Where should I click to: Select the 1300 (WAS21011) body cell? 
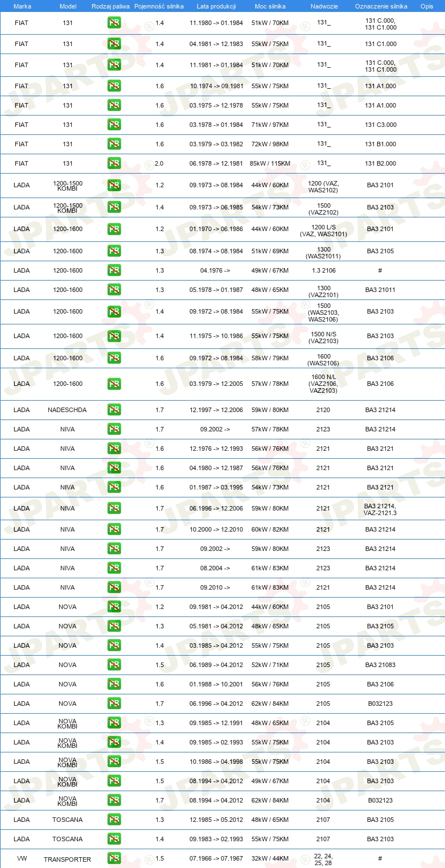pyautogui.click(x=323, y=253)
